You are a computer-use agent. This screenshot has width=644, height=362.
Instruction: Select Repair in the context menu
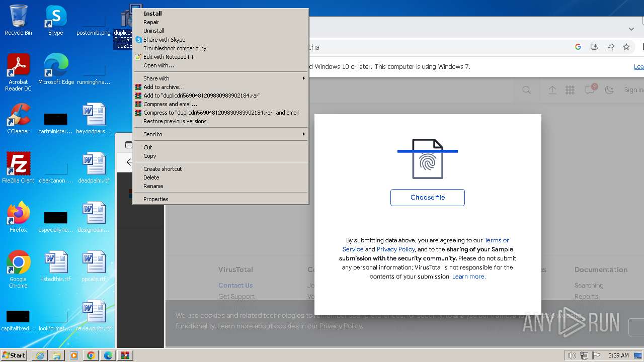pyautogui.click(x=220, y=22)
